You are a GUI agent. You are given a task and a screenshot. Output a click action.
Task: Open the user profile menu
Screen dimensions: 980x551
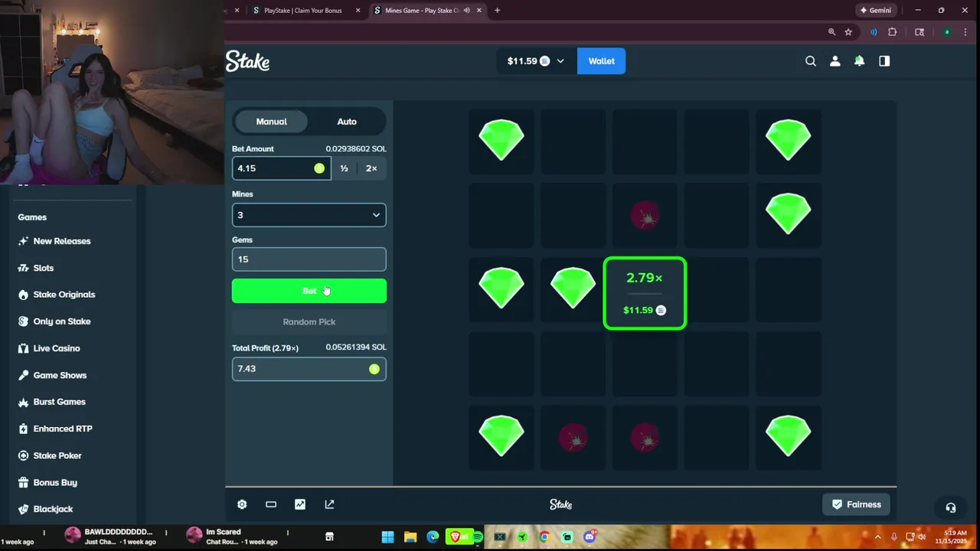(835, 61)
